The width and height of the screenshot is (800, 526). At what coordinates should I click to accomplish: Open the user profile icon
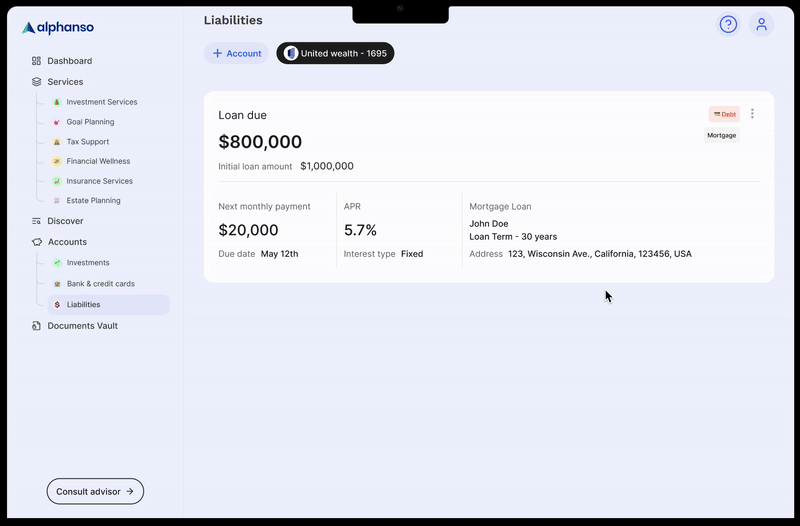tap(761, 24)
